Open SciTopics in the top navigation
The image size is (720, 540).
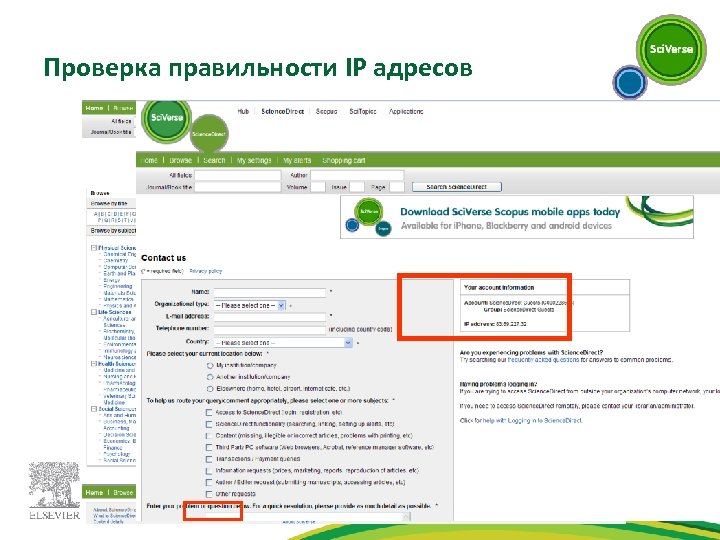point(363,112)
